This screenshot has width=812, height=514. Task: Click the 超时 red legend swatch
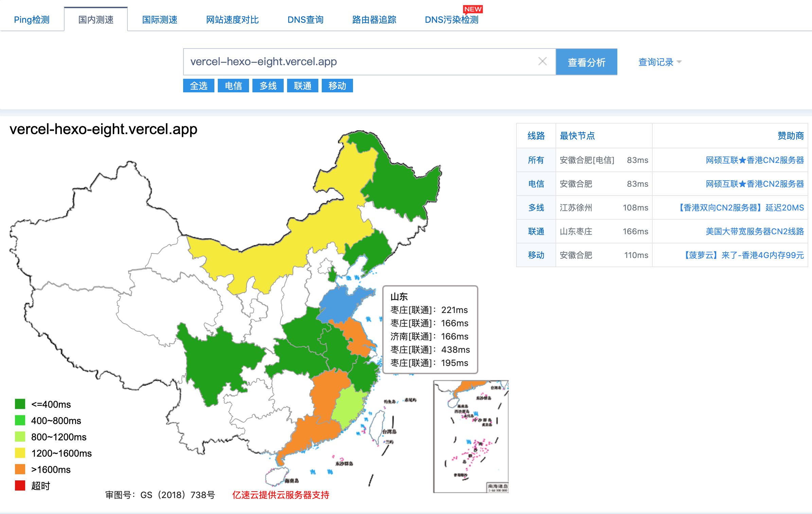pyautogui.click(x=20, y=485)
